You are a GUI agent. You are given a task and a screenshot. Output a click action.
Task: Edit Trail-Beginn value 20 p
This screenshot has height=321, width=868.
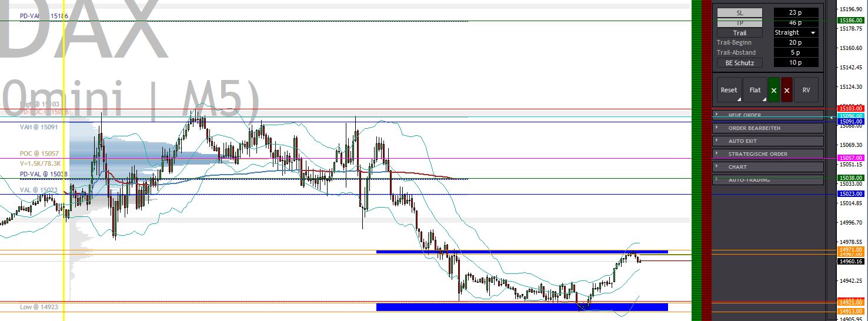click(x=796, y=42)
